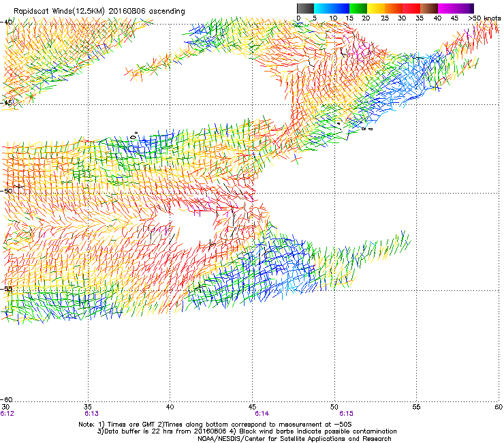504x443 pixels.
Task: Click the '15' legend scale value
Action: click(349, 18)
